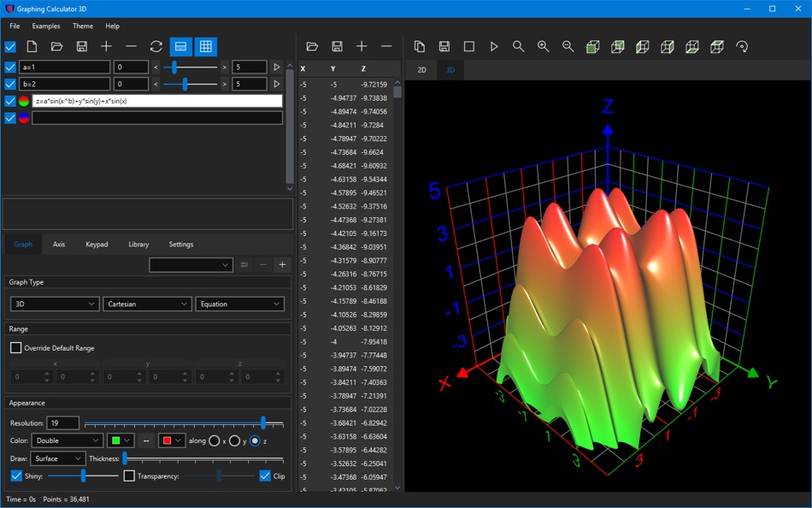
Task: Enable the Override Default Range checkbox
Action: (16, 348)
